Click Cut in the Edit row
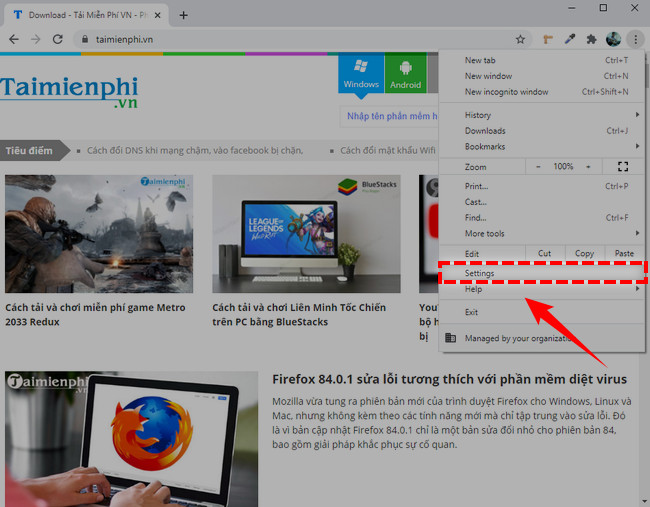This screenshot has width=650, height=507. (544, 253)
